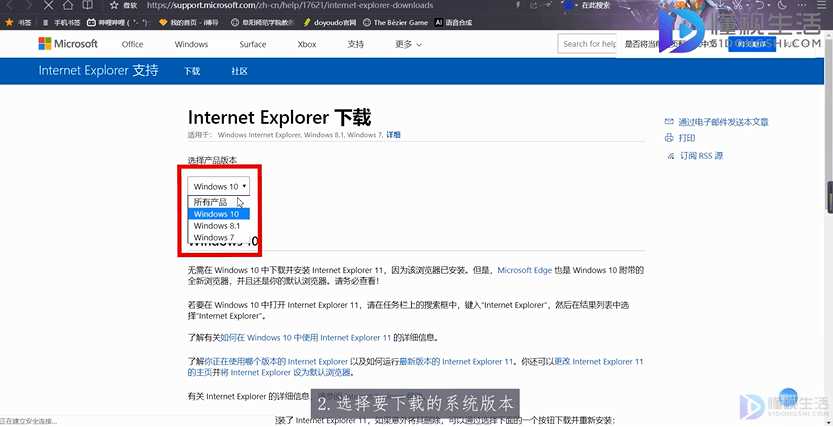Switch to the 社区 tab
Screen dimensions: 833x427
[239, 71]
